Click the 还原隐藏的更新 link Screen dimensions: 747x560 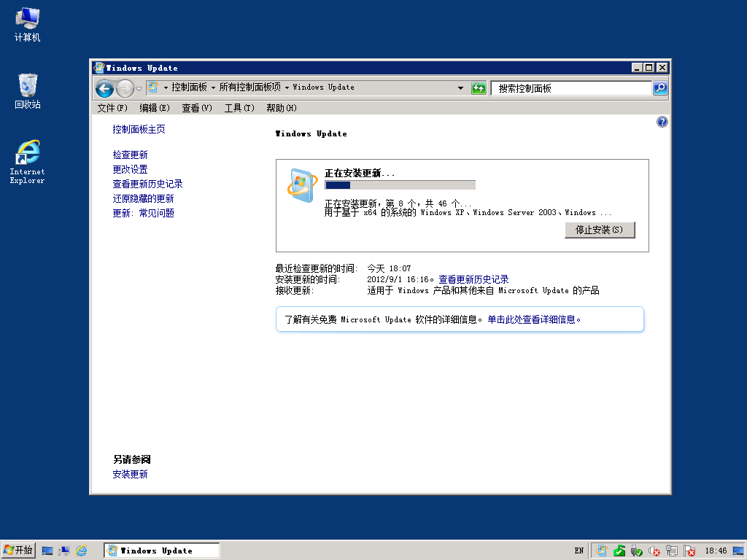click(x=144, y=198)
